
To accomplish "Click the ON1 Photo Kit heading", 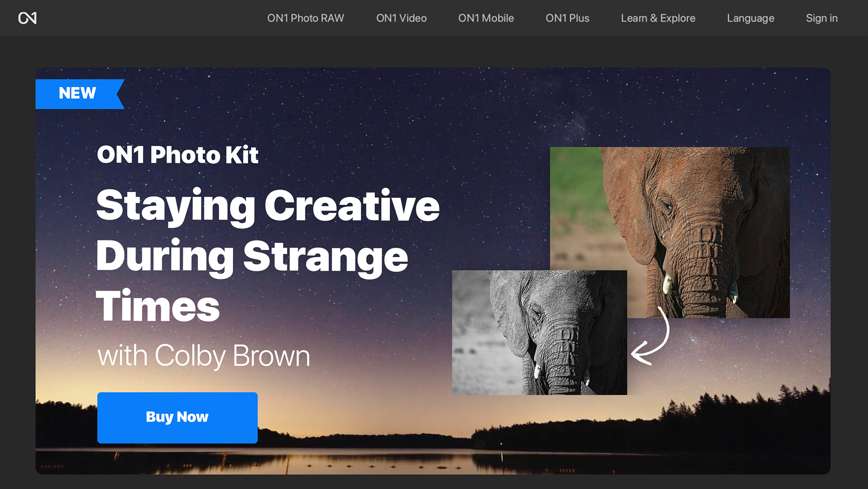I will point(177,155).
